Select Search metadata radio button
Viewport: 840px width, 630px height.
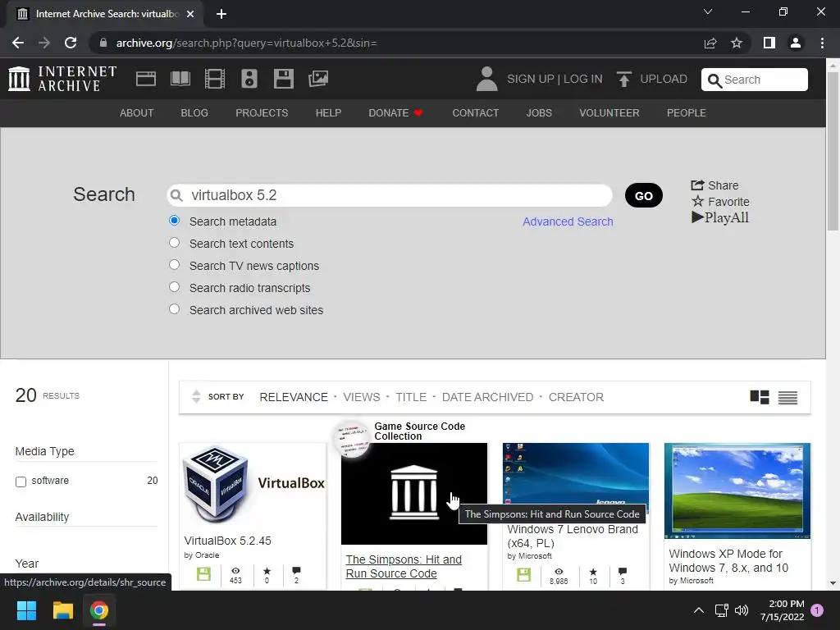click(174, 220)
